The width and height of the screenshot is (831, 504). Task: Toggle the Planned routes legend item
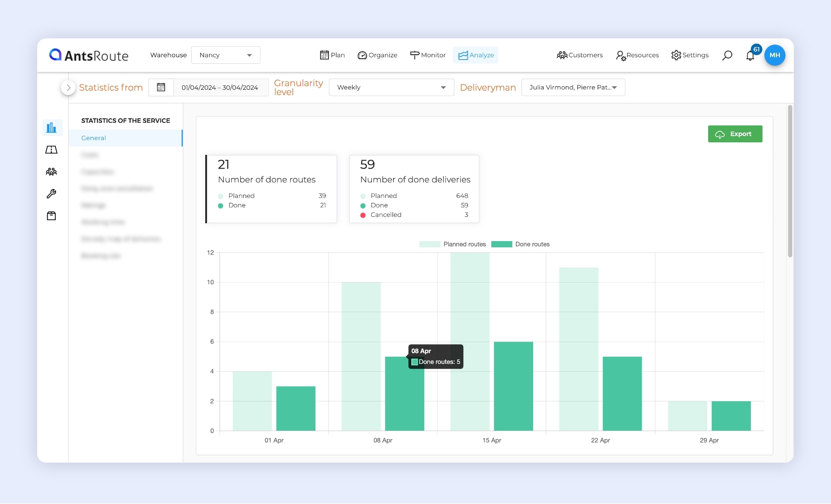(453, 244)
